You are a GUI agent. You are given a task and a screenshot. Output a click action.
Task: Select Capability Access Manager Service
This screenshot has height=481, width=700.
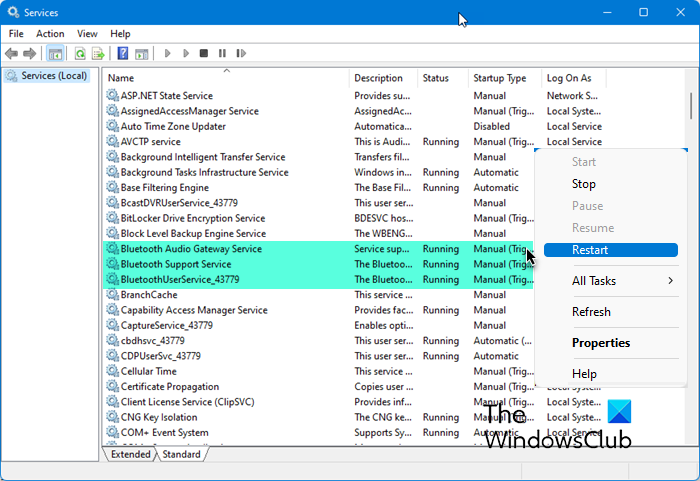[194, 310]
